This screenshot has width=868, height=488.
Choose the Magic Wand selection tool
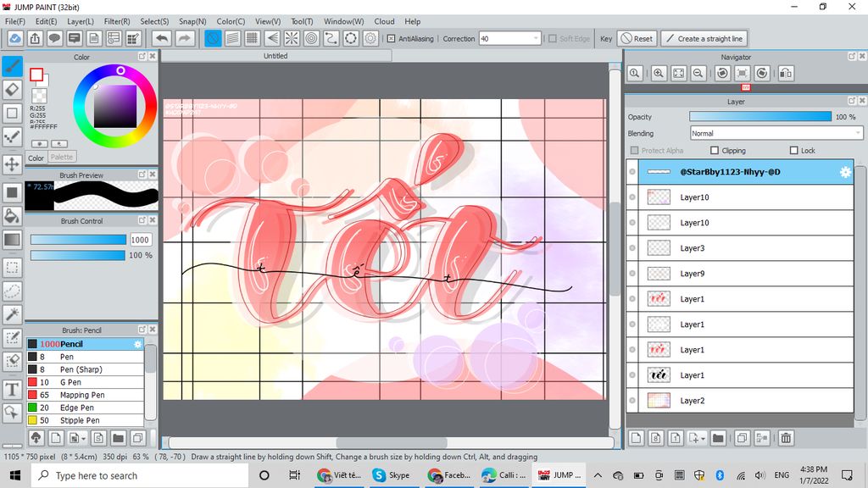[12, 314]
